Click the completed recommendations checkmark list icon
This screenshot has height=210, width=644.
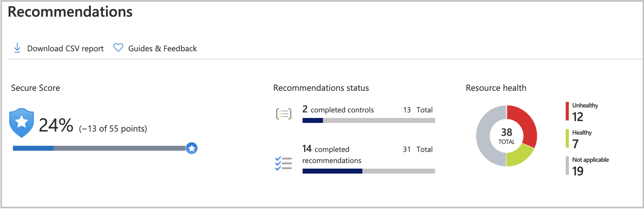click(283, 163)
